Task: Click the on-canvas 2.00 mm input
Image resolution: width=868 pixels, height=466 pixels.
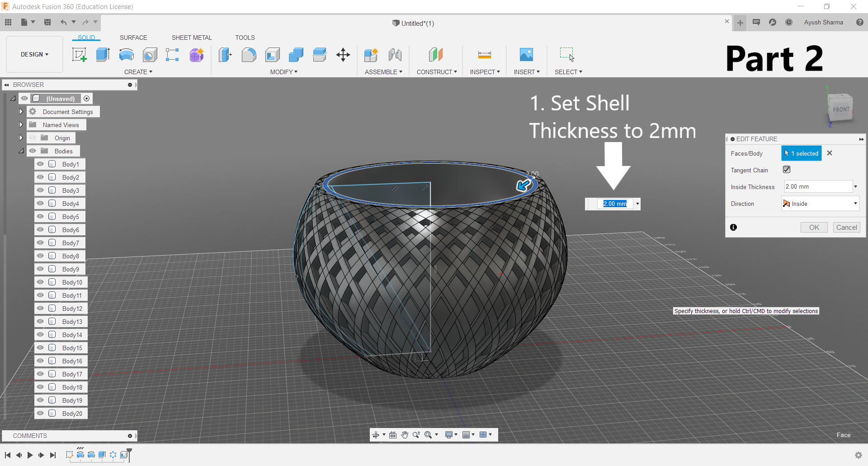Action: coord(615,204)
